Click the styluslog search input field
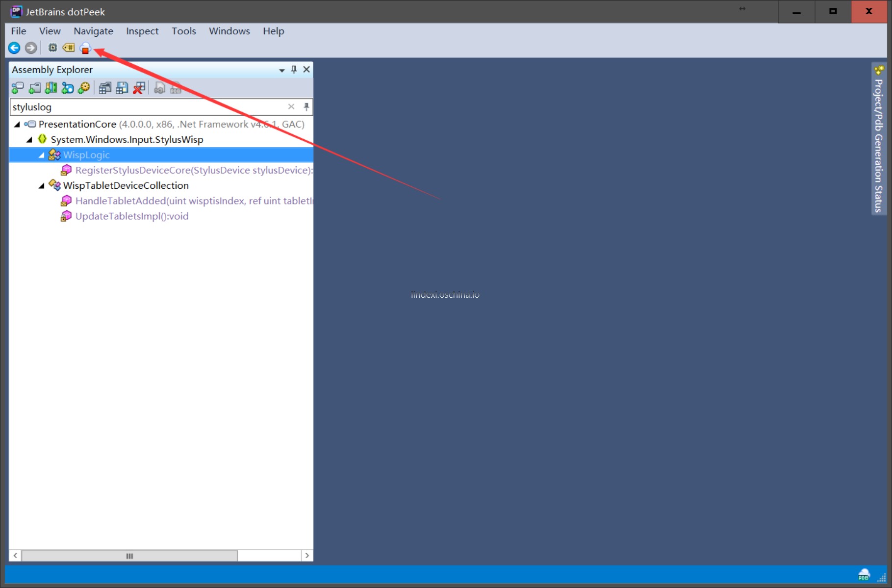This screenshot has height=588, width=892. [147, 107]
